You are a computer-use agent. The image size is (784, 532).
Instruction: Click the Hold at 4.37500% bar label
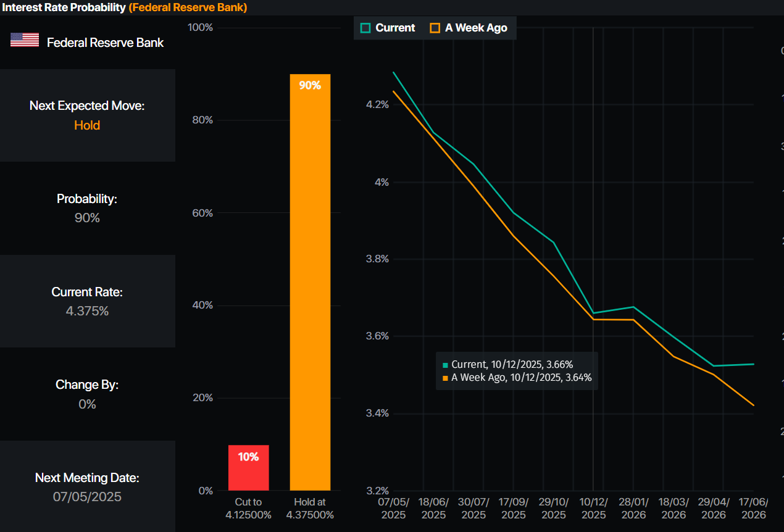click(310, 509)
